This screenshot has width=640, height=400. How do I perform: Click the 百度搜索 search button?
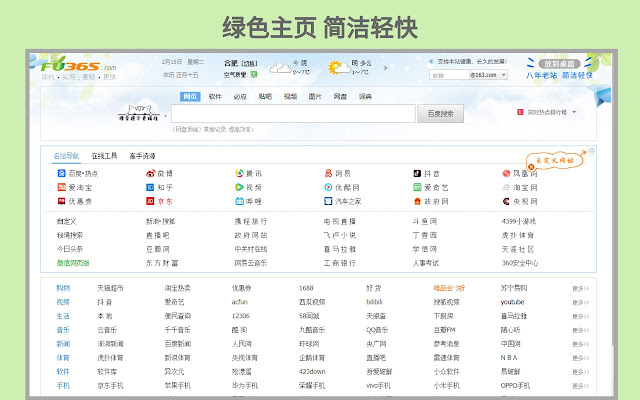click(x=440, y=113)
